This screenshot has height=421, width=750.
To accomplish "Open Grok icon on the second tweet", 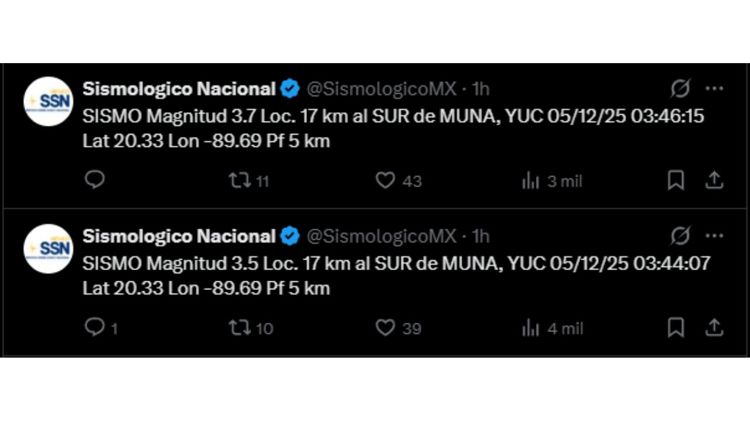I will (x=680, y=236).
